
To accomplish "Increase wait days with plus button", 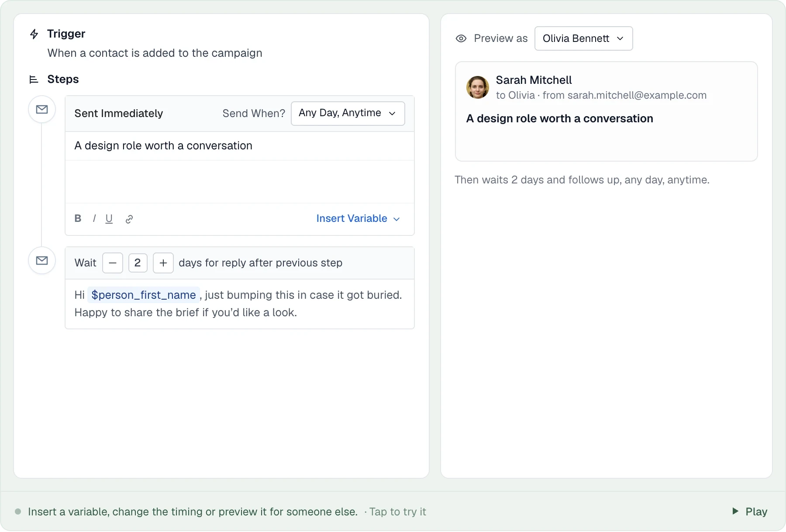I will (x=163, y=263).
